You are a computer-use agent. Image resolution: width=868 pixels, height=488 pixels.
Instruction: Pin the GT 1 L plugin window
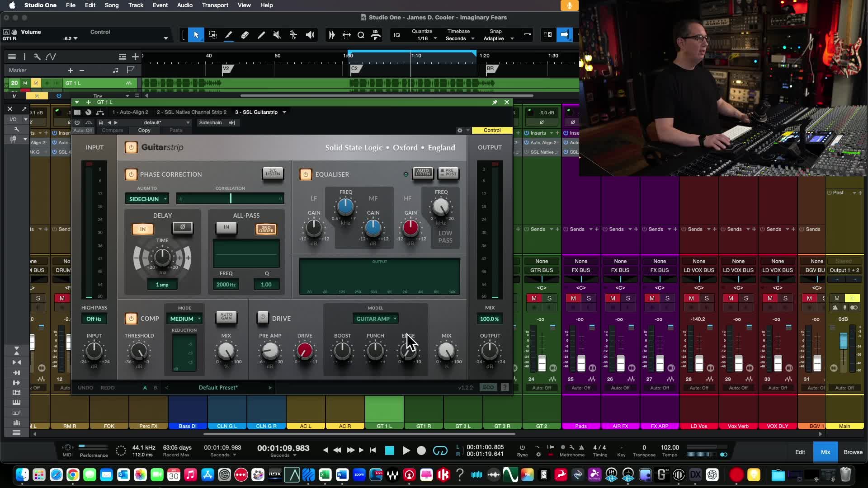495,102
